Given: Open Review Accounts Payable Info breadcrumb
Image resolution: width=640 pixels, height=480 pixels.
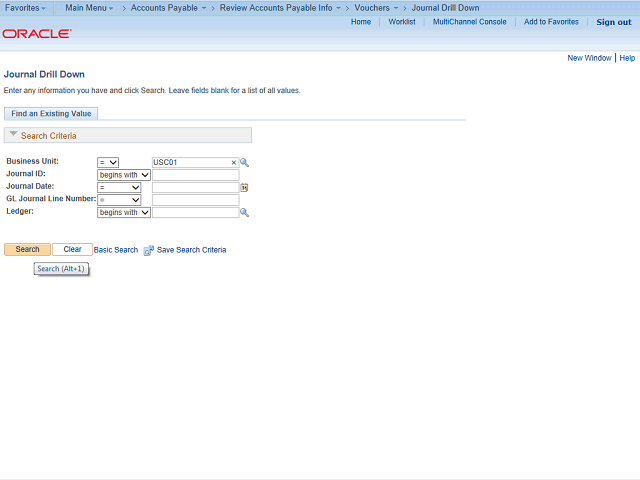Looking at the screenshot, I should [280, 8].
